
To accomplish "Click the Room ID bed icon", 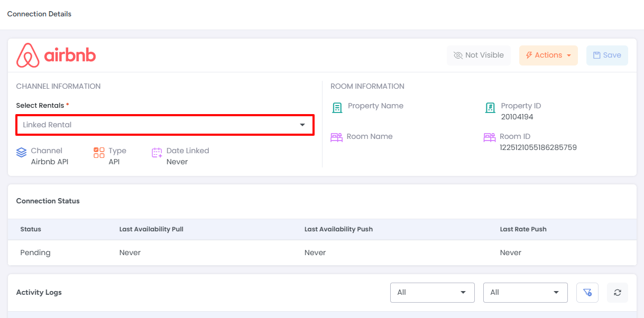I will (x=490, y=137).
